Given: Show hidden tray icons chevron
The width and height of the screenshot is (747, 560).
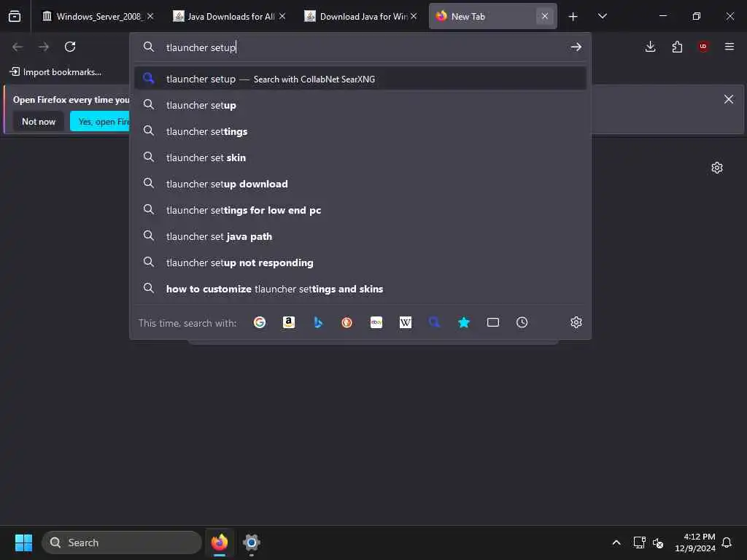Looking at the screenshot, I should click(616, 542).
